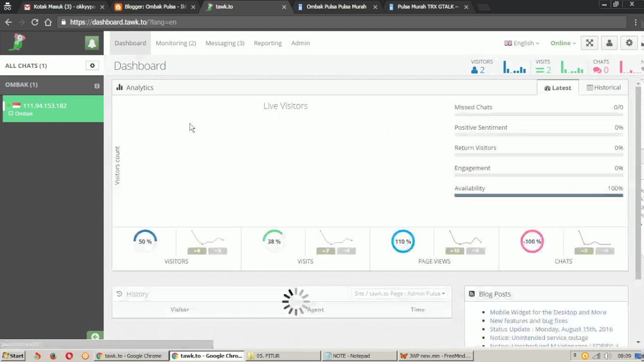
Task: Click the Windows Start button
Action: [x=13, y=356]
